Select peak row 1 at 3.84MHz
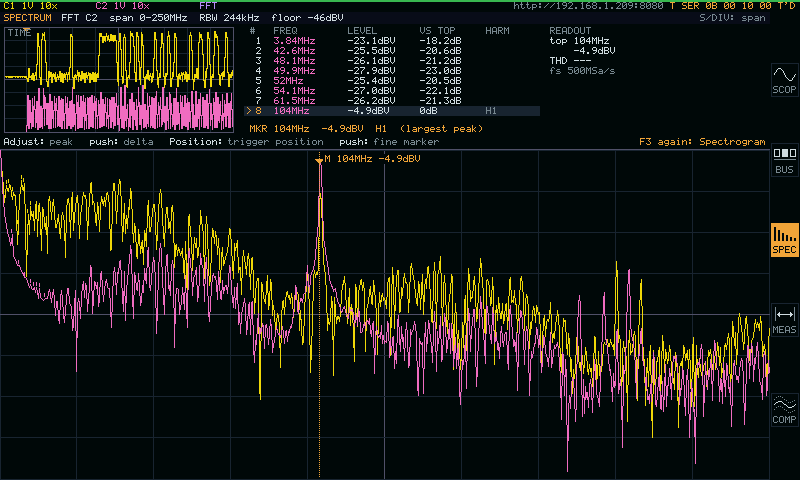 click(x=392, y=41)
